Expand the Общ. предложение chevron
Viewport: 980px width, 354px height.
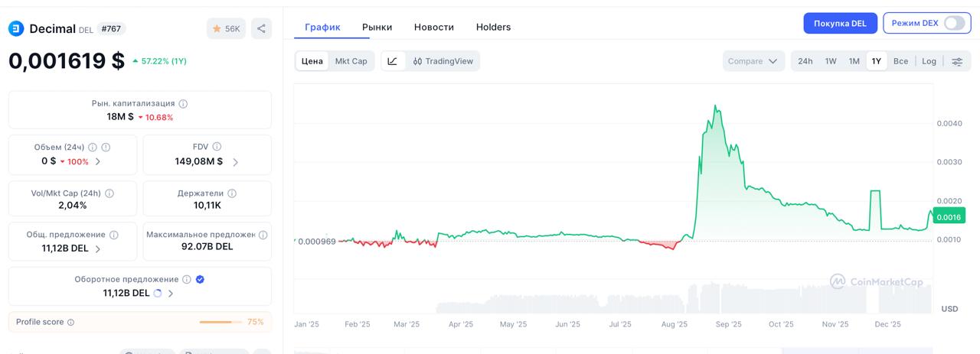(x=98, y=248)
